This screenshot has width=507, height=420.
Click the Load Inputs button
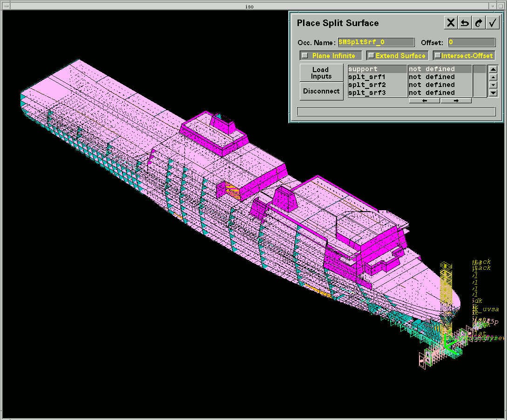click(x=321, y=73)
